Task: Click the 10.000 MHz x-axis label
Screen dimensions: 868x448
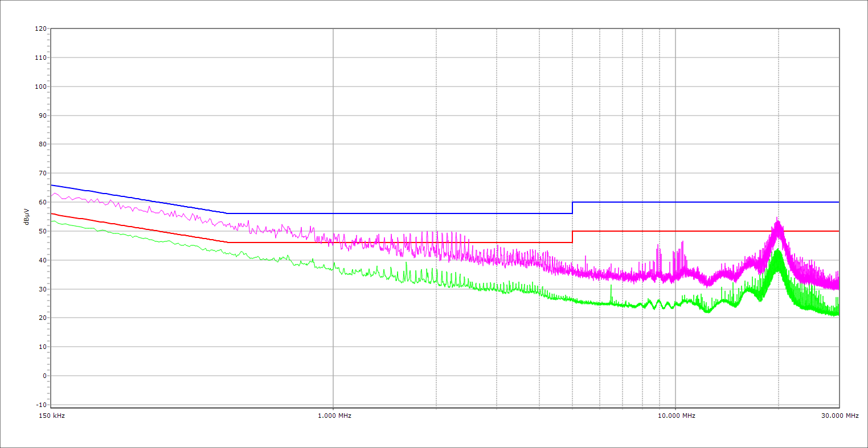Action: coord(677,416)
